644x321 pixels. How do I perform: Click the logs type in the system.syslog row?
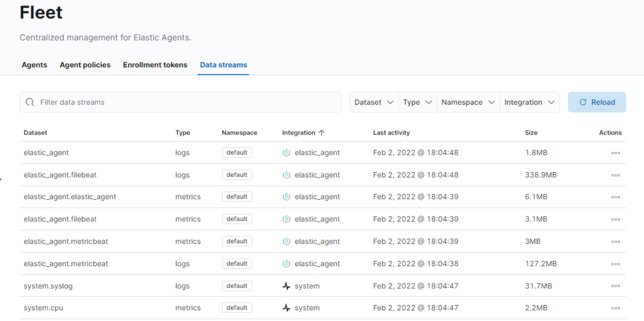point(182,286)
